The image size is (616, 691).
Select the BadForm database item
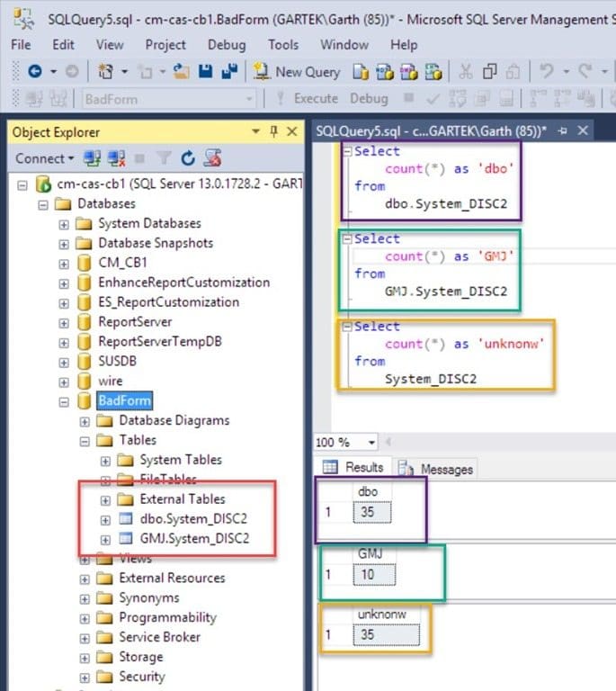click(x=125, y=400)
